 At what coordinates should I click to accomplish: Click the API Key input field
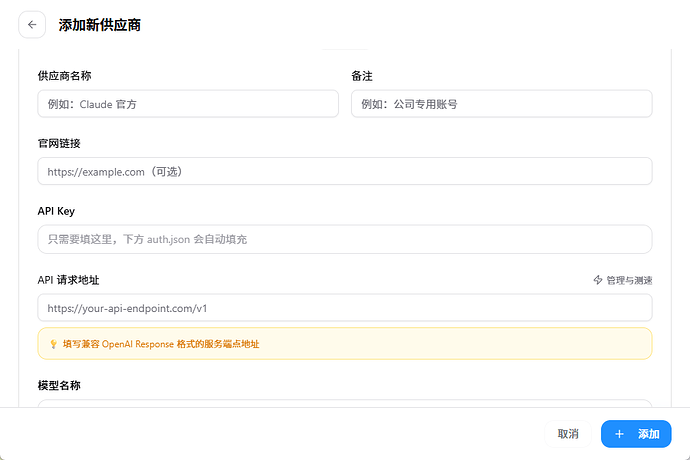pos(345,239)
